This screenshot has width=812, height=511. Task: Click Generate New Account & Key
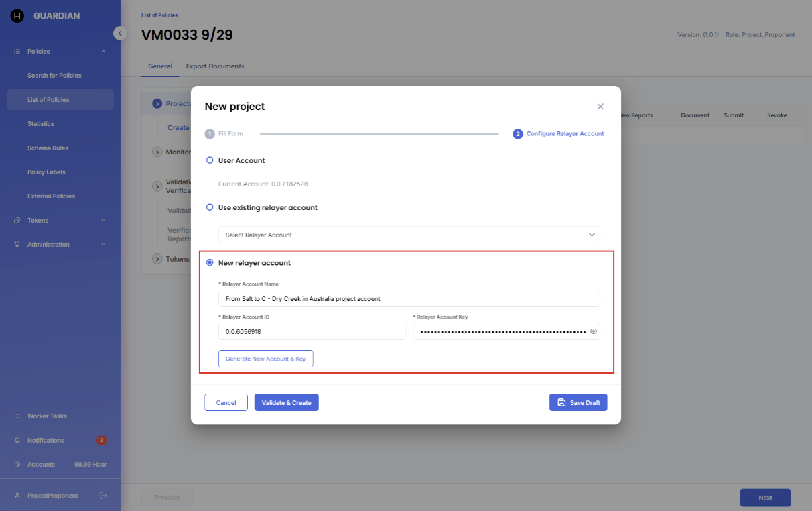tap(265, 359)
